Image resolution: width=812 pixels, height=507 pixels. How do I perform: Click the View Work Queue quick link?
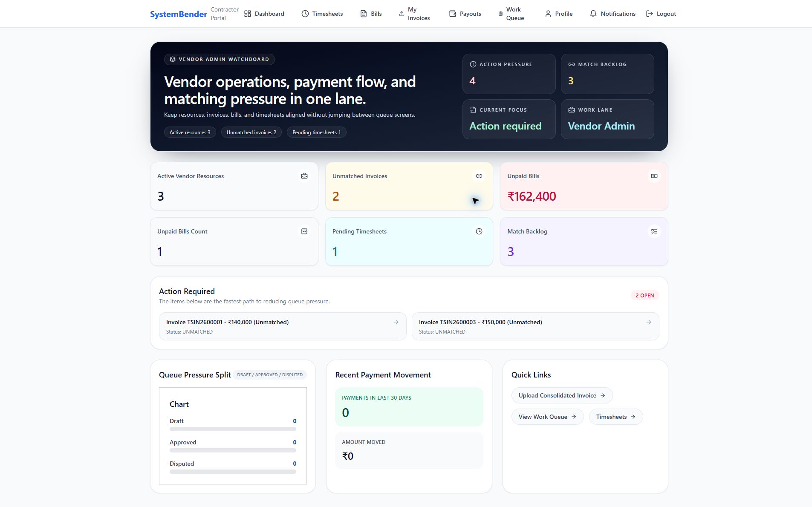[547, 417]
